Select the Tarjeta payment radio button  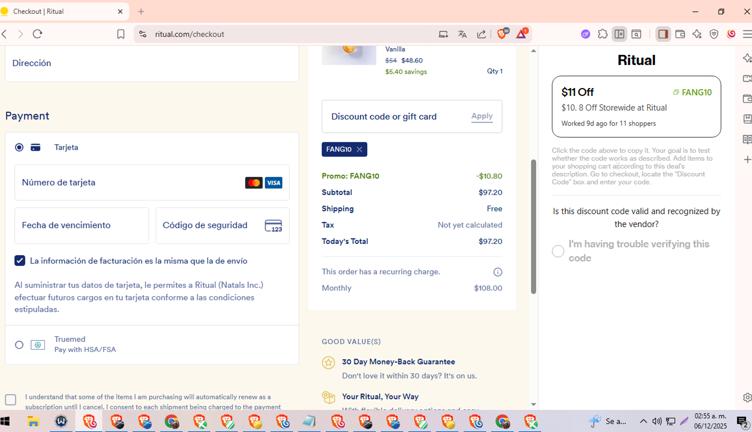[x=19, y=147]
